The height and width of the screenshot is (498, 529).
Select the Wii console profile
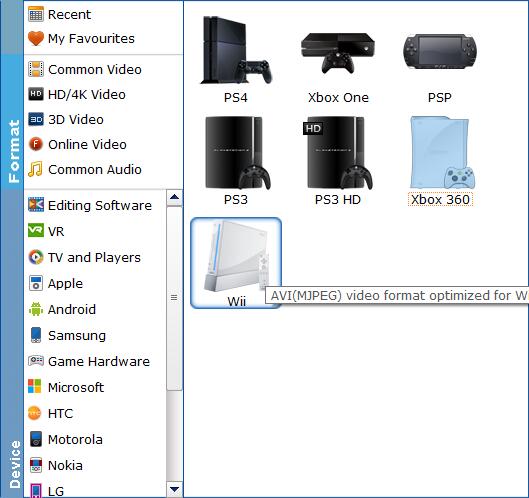236,263
